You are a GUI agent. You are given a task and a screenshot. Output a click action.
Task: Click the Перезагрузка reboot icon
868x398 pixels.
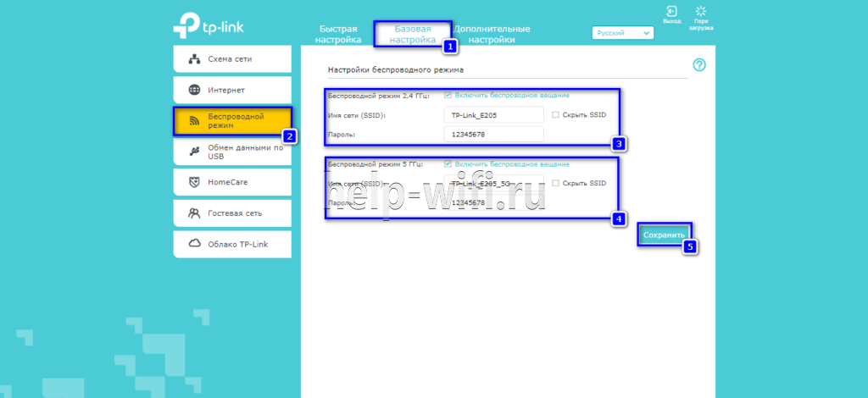(x=700, y=12)
